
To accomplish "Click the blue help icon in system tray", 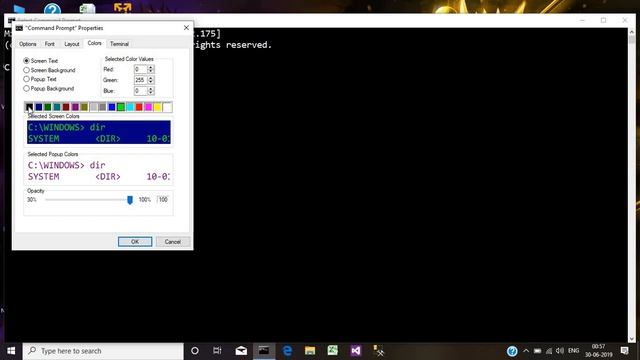I will 512,351.
